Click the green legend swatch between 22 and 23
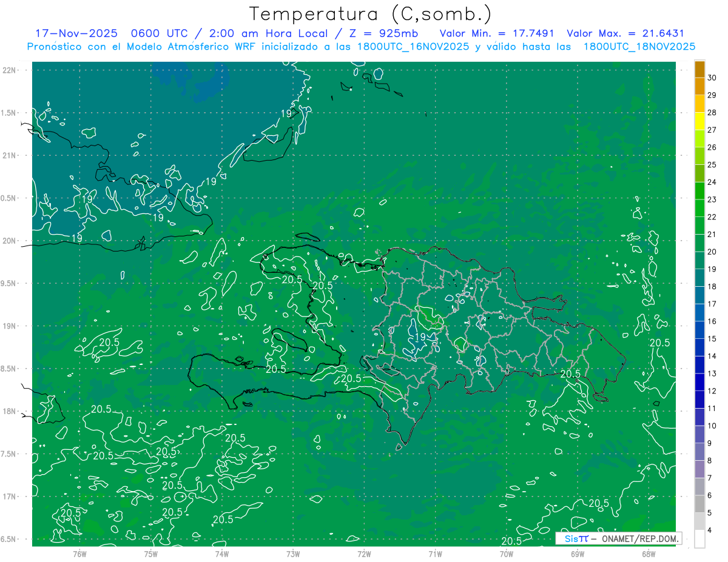This screenshot has height=562, width=728. pyautogui.click(x=699, y=209)
